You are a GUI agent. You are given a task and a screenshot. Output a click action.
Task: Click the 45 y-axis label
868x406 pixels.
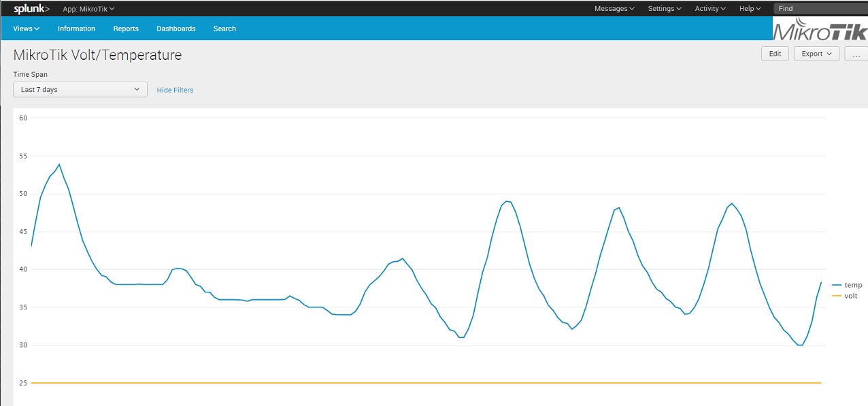point(23,231)
